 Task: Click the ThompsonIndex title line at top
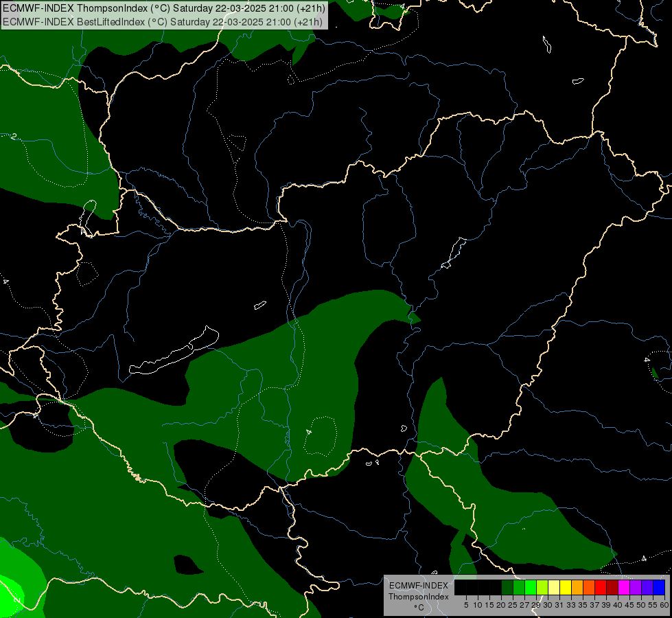[164, 8]
